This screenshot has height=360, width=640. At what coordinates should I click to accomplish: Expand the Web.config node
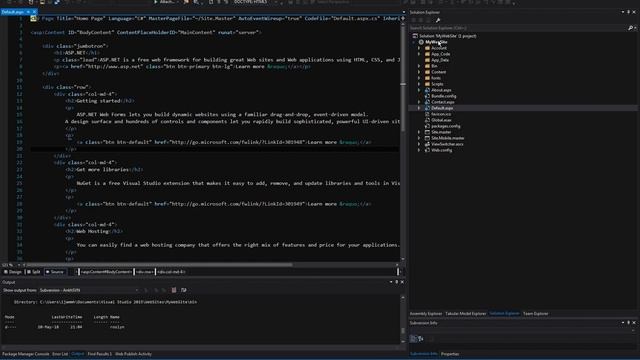coord(419,150)
